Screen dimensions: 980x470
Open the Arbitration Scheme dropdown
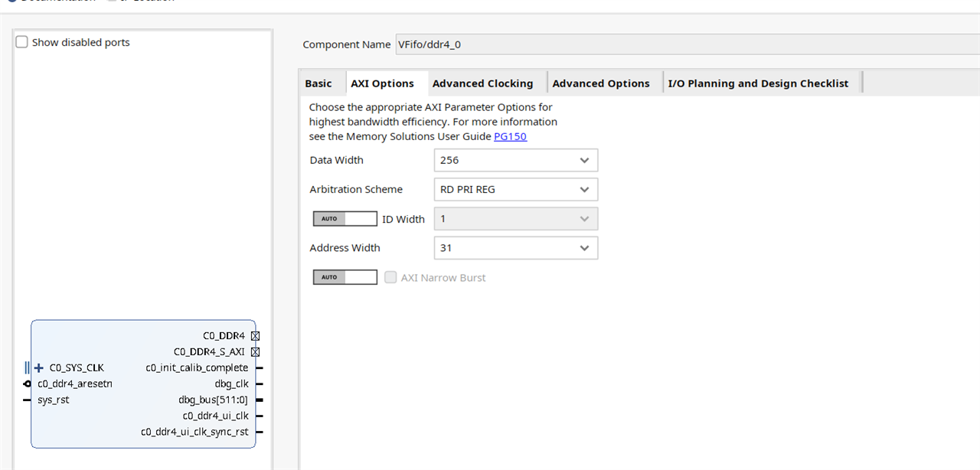click(x=516, y=189)
